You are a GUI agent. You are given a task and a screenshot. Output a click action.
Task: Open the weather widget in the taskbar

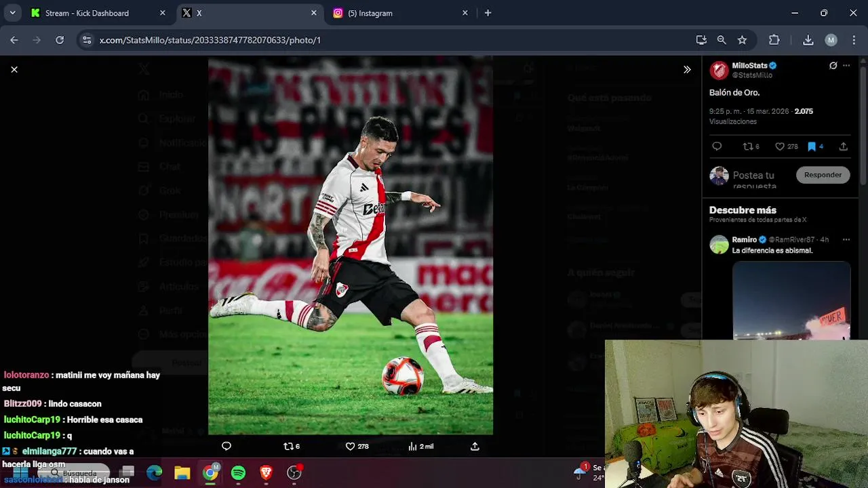click(589, 472)
